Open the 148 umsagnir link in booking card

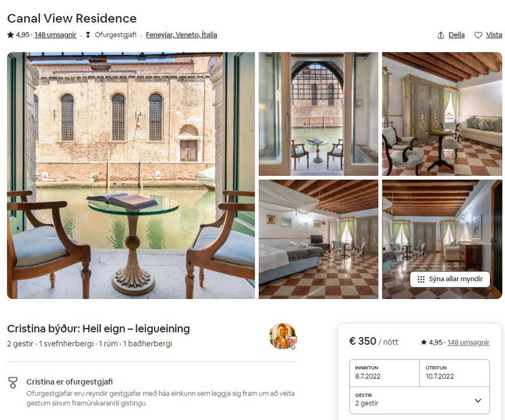[468, 342]
